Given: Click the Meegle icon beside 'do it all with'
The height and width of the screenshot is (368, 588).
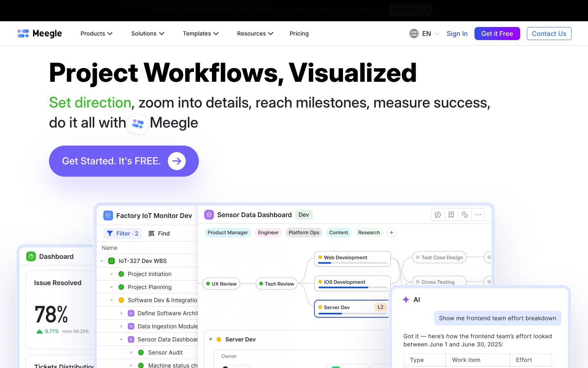Looking at the screenshot, I should (138, 123).
